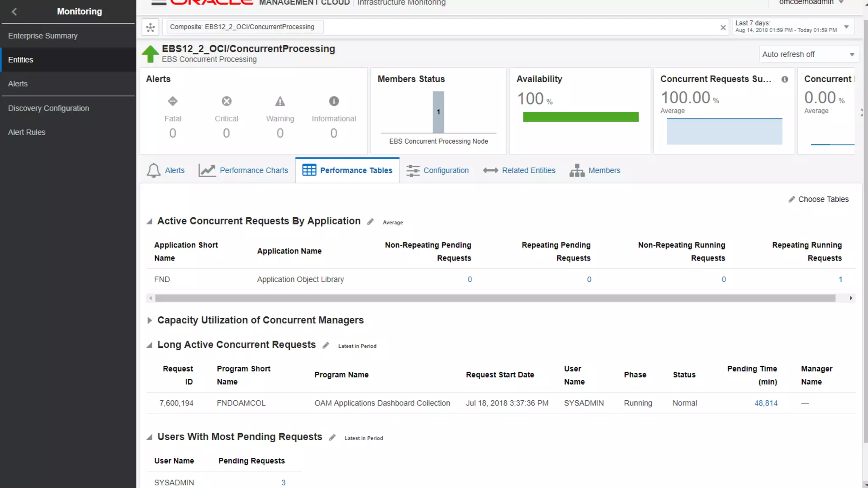Image resolution: width=868 pixels, height=488 pixels.
Task: Click Pending Time value 48,814
Action: coord(766,403)
